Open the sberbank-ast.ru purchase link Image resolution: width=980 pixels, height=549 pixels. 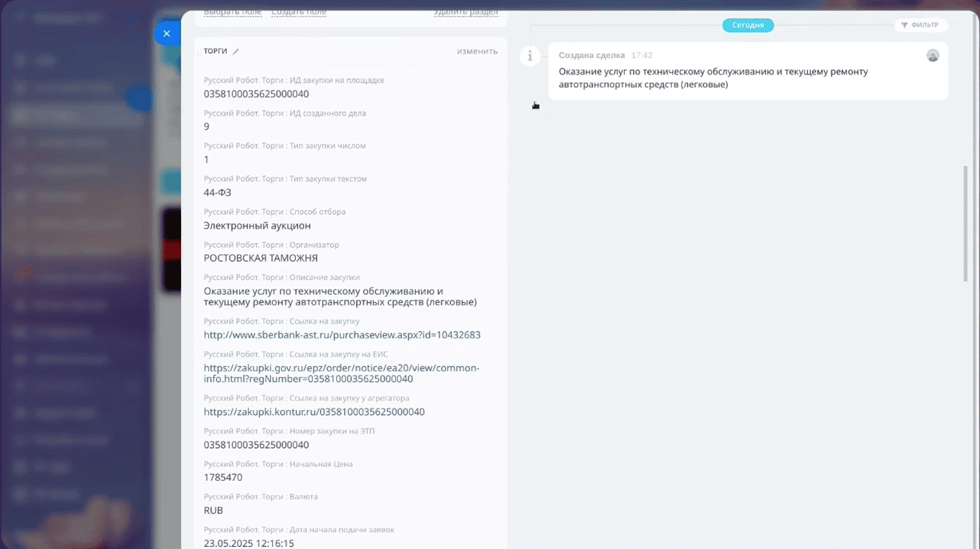341,335
